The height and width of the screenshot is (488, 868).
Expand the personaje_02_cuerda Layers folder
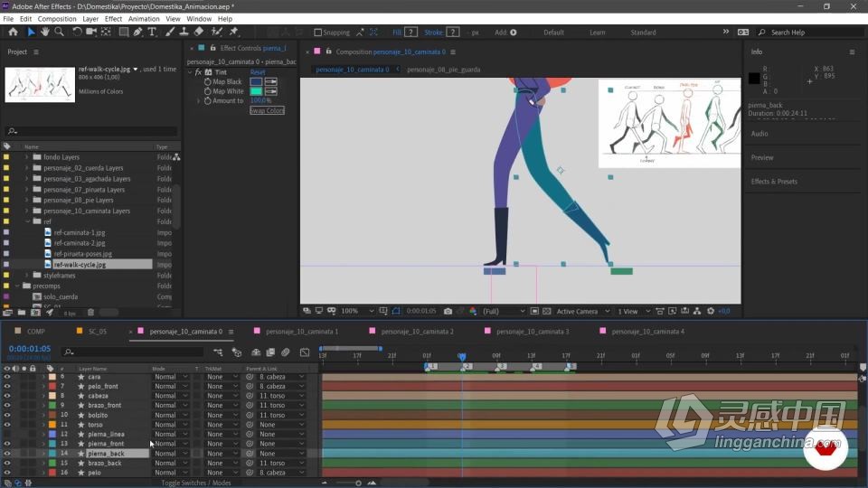[x=26, y=168]
